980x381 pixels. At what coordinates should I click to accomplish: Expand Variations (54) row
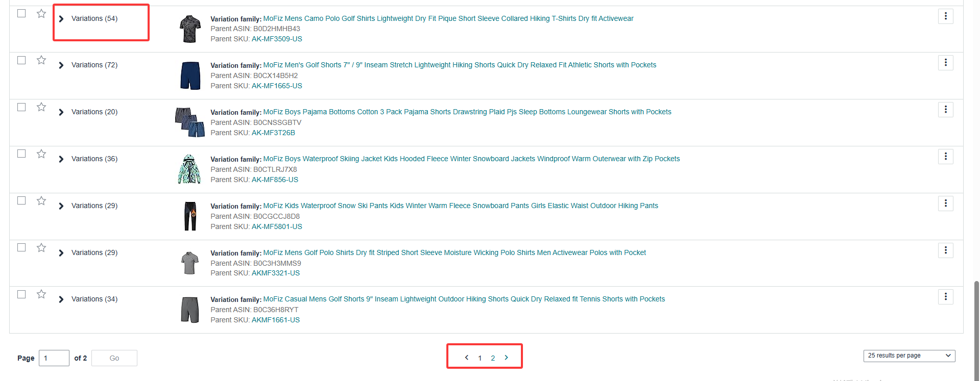tap(61, 19)
